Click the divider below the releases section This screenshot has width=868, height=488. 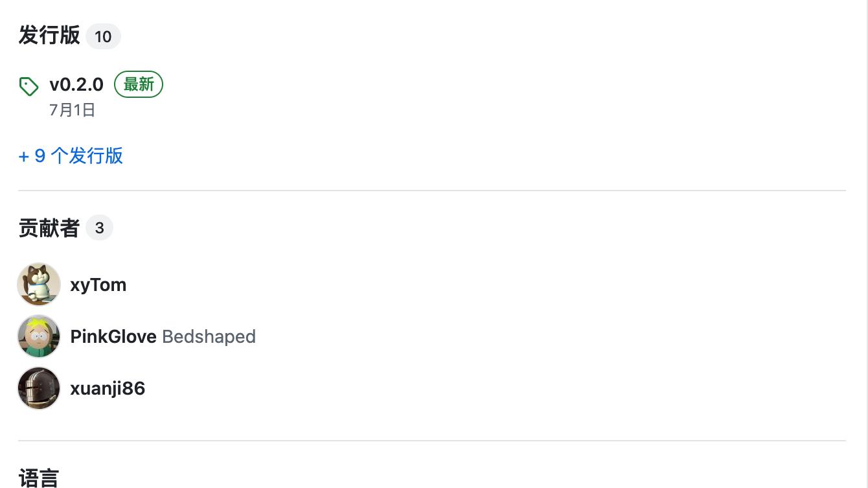[432, 191]
